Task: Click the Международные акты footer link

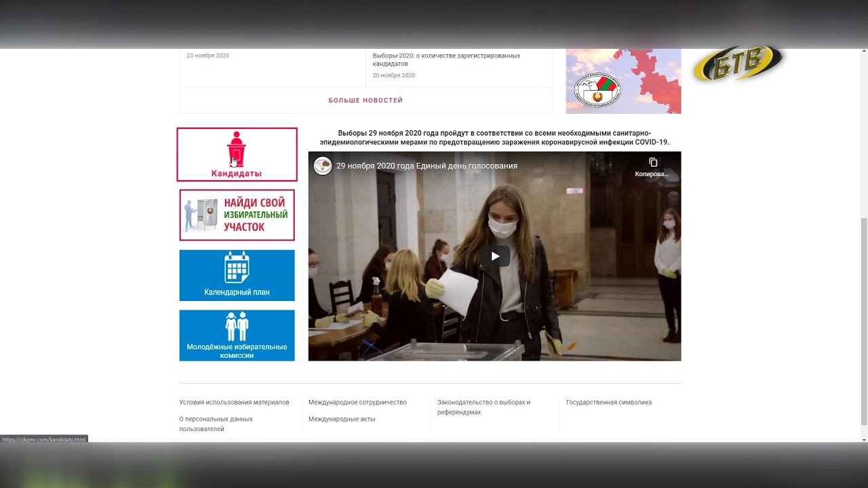Action: coord(342,419)
